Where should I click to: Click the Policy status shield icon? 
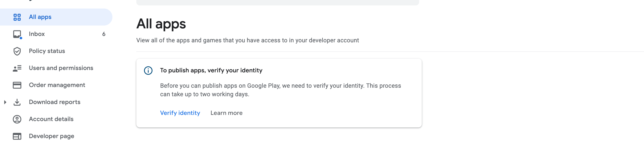click(17, 51)
